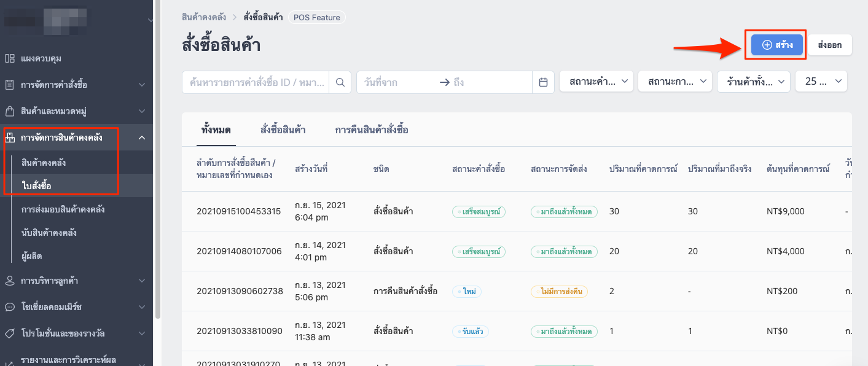Expand the โซเชี่ยลคอมเมิร์ซ menu chevron

[142, 306]
